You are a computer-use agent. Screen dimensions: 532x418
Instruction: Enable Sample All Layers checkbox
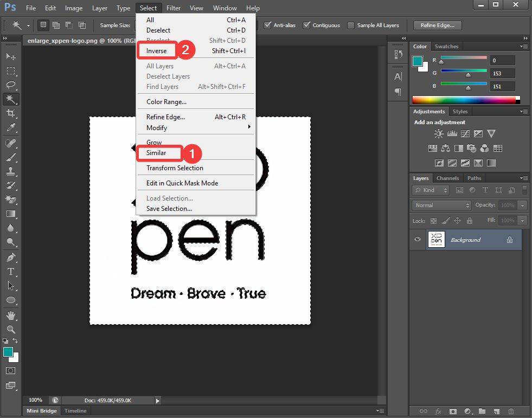point(351,25)
